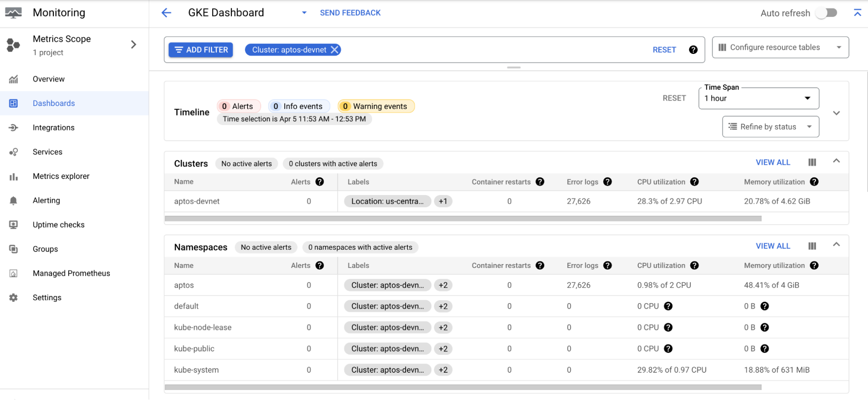Open Metrics explorer using its sidebar icon

click(x=13, y=176)
